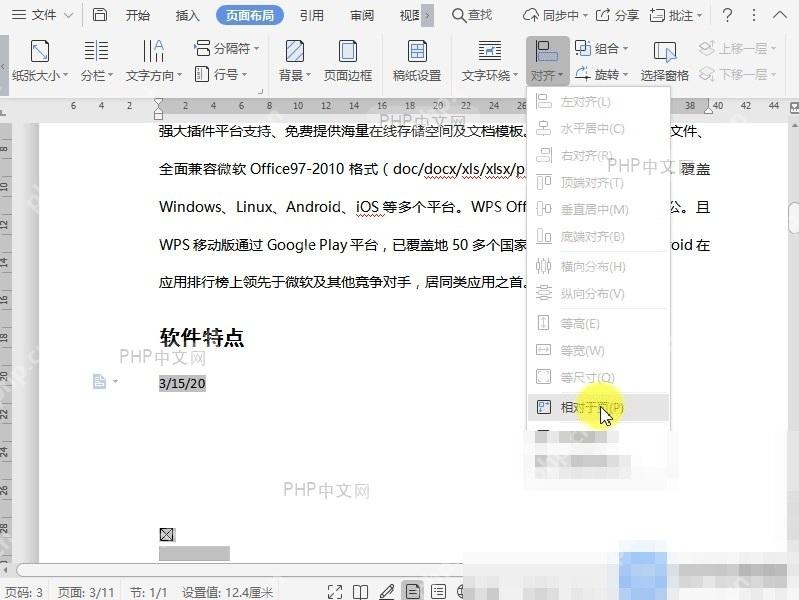Image resolution: width=799 pixels, height=600 pixels.
Task: Click the save document icon
Action: 100,15
